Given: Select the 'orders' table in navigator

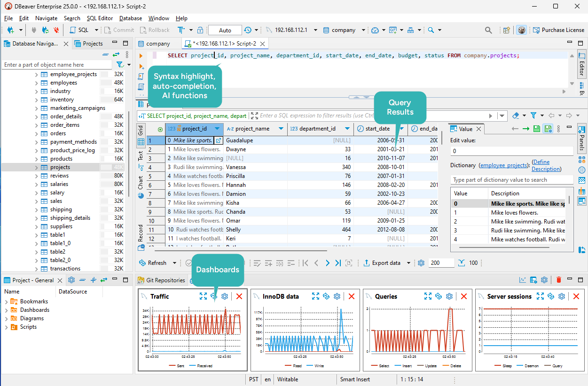Looking at the screenshot, I should pyautogui.click(x=58, y=133).
